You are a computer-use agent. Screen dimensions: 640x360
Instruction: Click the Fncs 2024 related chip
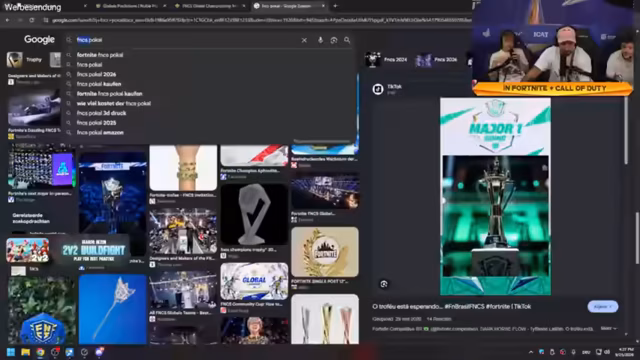point(387,60)
